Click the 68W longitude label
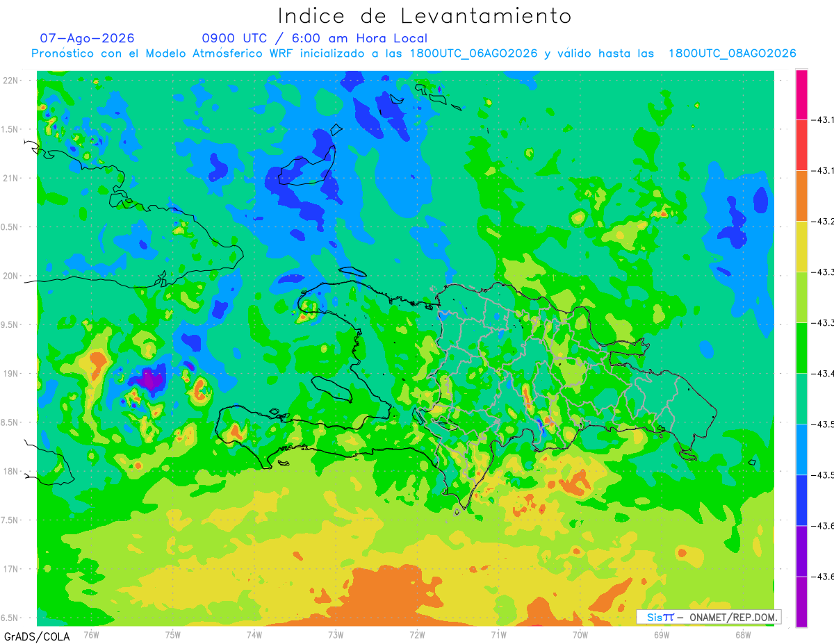The image size is (834, 644). 743,634
